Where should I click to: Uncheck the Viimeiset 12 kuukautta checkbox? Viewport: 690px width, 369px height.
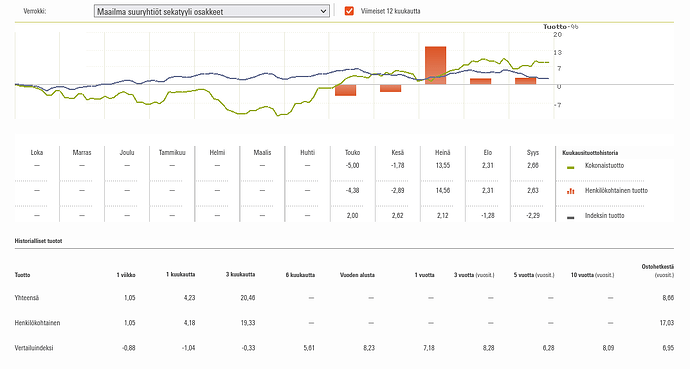(x=349, y=11)
